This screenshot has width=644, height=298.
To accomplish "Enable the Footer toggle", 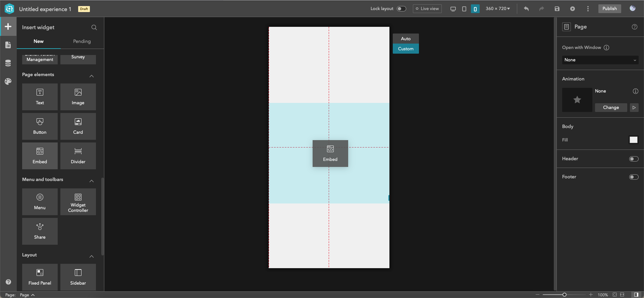I will [x=634, y=177].
